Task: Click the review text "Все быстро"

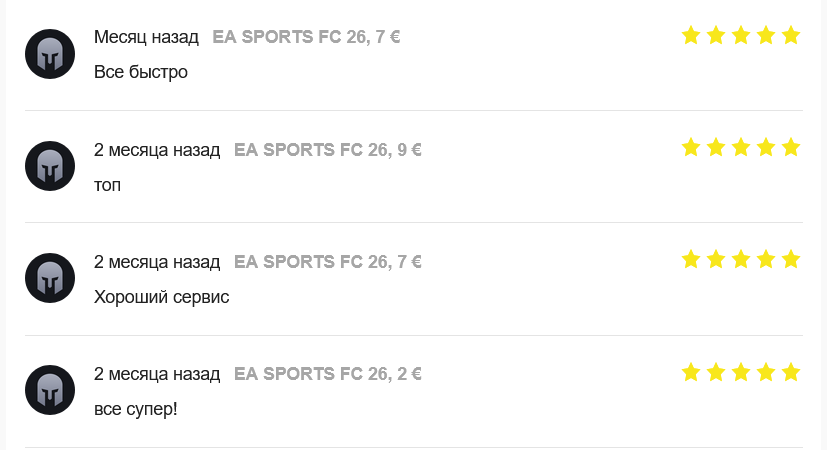Action: (x=141, y=72)
